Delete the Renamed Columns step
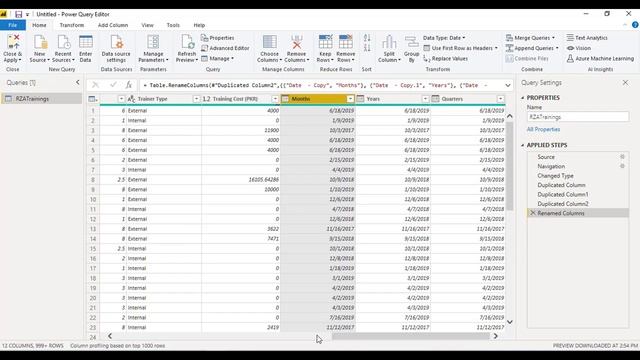The height and width of the screenshot is (360, 640). click(x=532, y=213)
